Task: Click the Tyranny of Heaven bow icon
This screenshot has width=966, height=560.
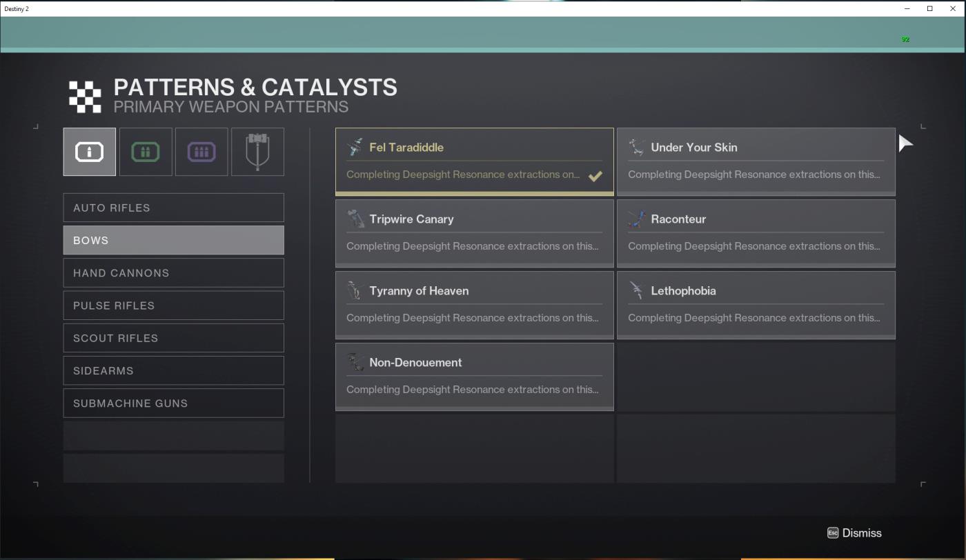Action: tap(355, 290)
